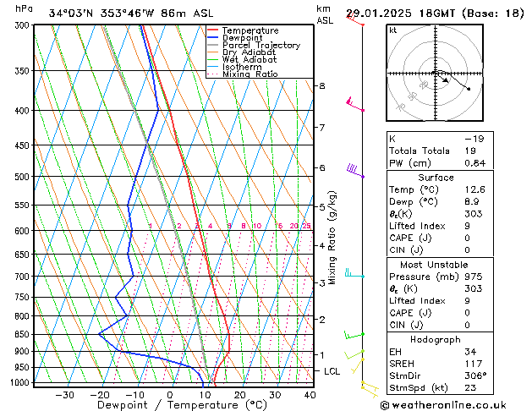The height and width of the screenshot is (411, 532).
Task: Click the pink wind barb at 400 hPa
Action: pyautogui.click(x=355, y=104)
